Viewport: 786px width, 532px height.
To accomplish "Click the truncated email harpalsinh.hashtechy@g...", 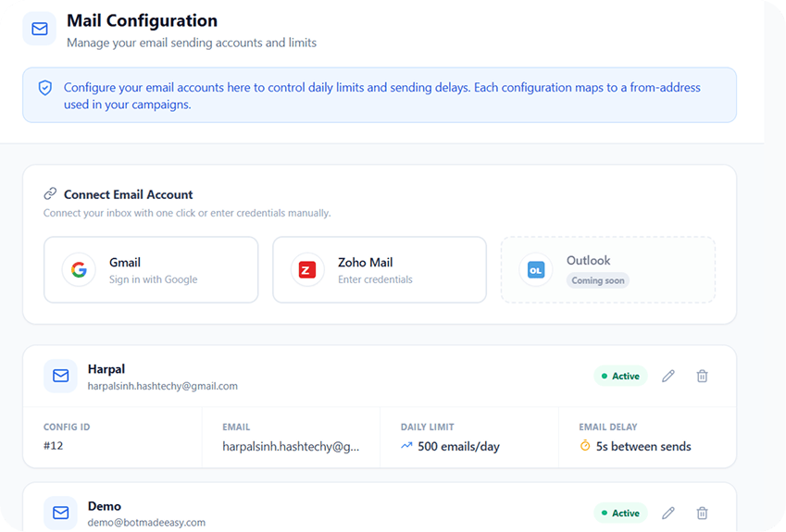I will tap(291, 446).
